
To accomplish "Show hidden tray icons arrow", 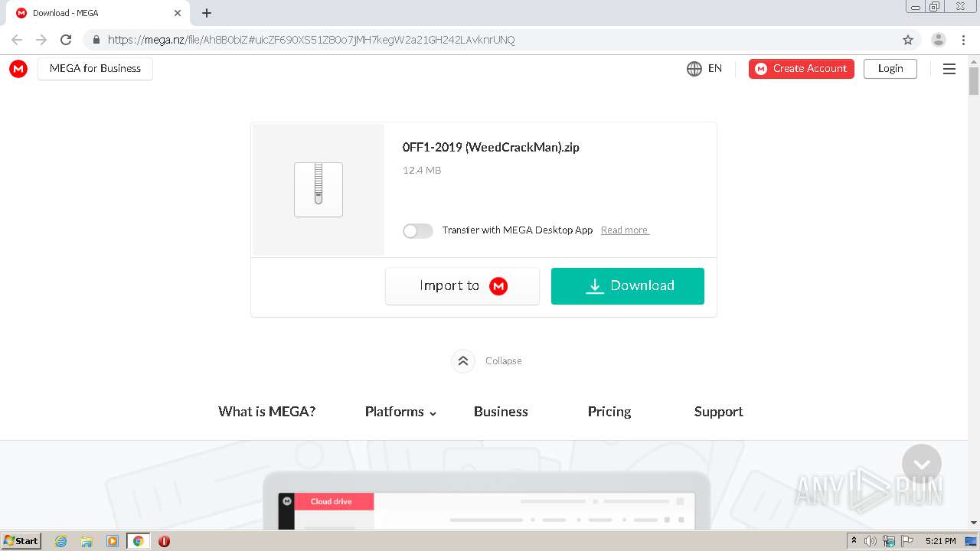I will click(x=854, y=541).
